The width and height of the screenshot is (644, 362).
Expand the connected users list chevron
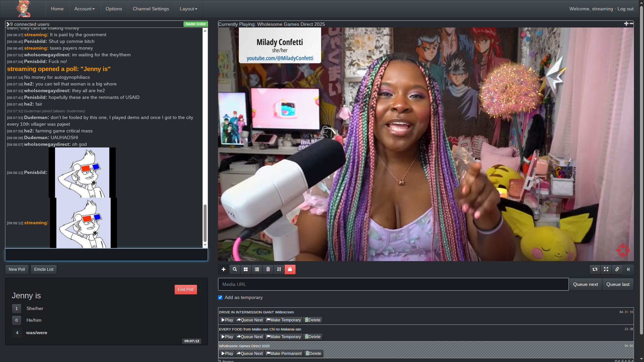pyautogui.click(x=8, y=24)
